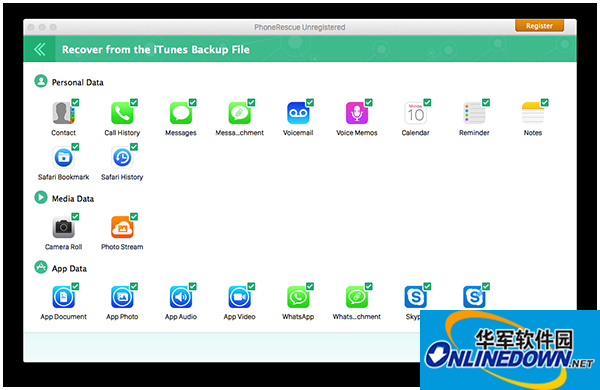Screen dimensions: 600x390
Task: Uncheck the Voice Memos checkbox
Action: point(368,102)
